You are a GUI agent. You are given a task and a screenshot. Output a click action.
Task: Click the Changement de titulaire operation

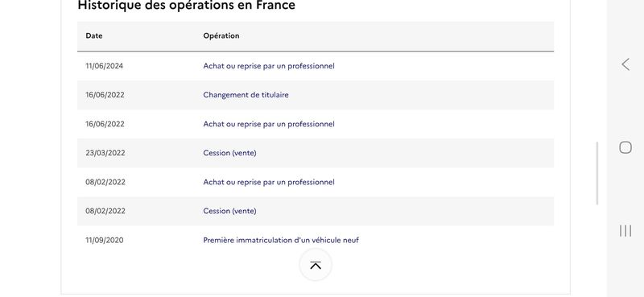[246, 95]
